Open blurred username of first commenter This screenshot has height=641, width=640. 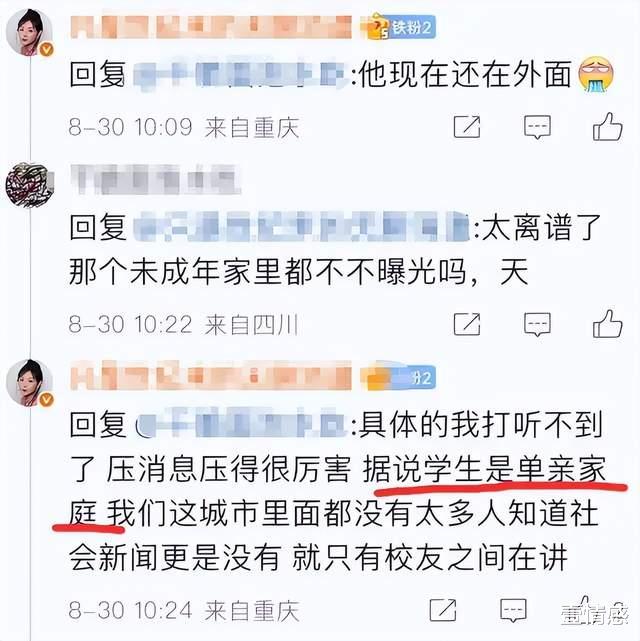tap(211, 27)
